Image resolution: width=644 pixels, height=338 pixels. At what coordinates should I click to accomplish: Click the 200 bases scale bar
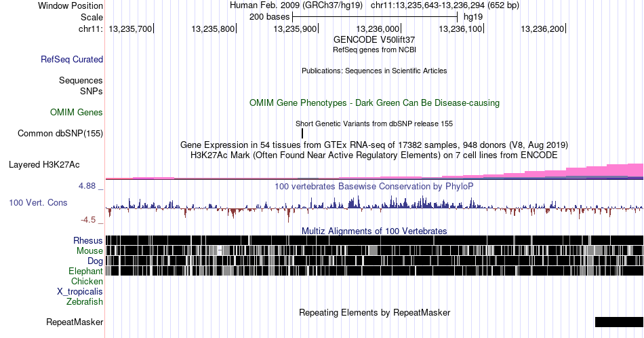[x=375, y=17]
